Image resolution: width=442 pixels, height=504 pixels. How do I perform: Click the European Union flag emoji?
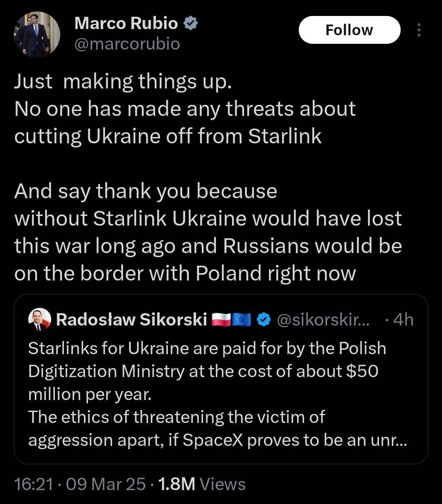click(x=241, y=320)
